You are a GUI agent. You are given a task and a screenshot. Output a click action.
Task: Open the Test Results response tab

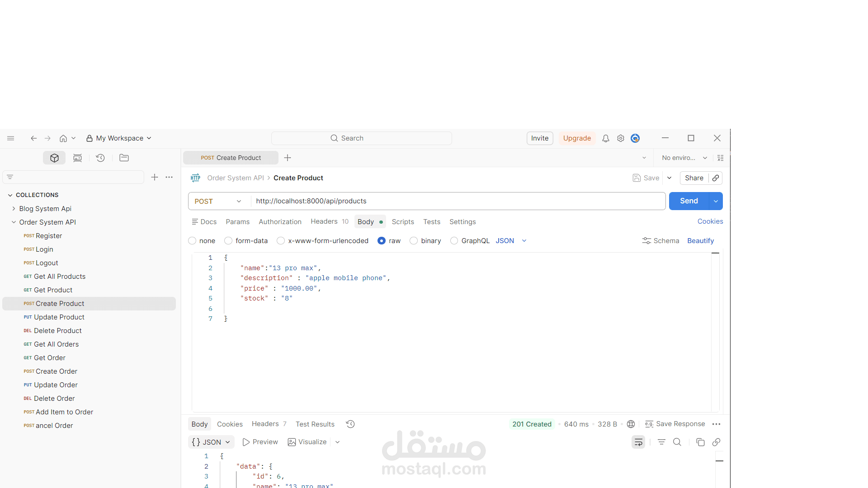click(x=315, y=424)
